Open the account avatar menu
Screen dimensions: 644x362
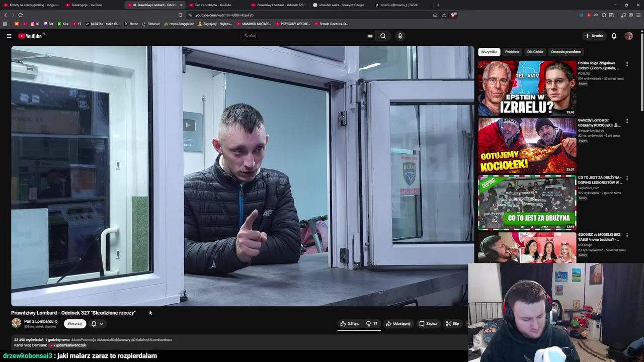coord(628,36)
